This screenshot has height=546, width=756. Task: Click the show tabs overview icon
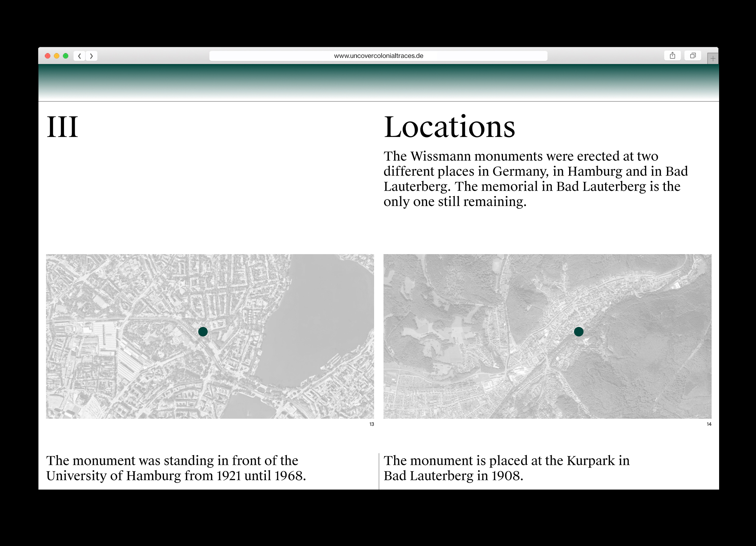tap(693, 56)
